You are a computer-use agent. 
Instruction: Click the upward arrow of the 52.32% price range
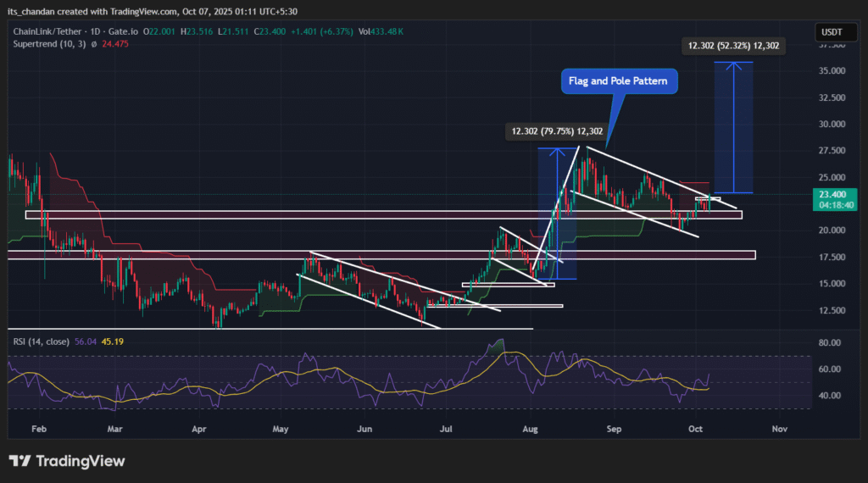pos(733,64)
